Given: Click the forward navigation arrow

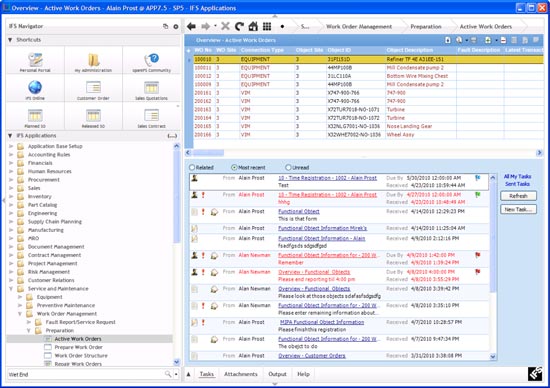Looking at the screenshot, I should tap(206, 26).
